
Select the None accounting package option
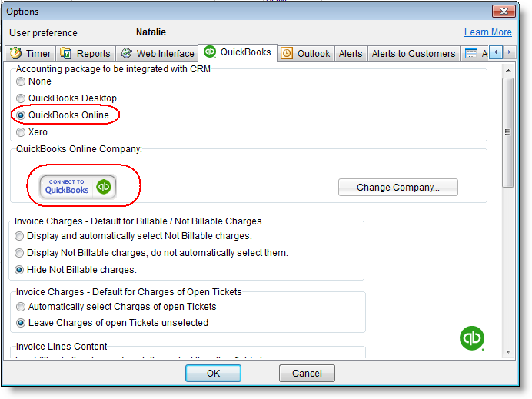[21, 81]
